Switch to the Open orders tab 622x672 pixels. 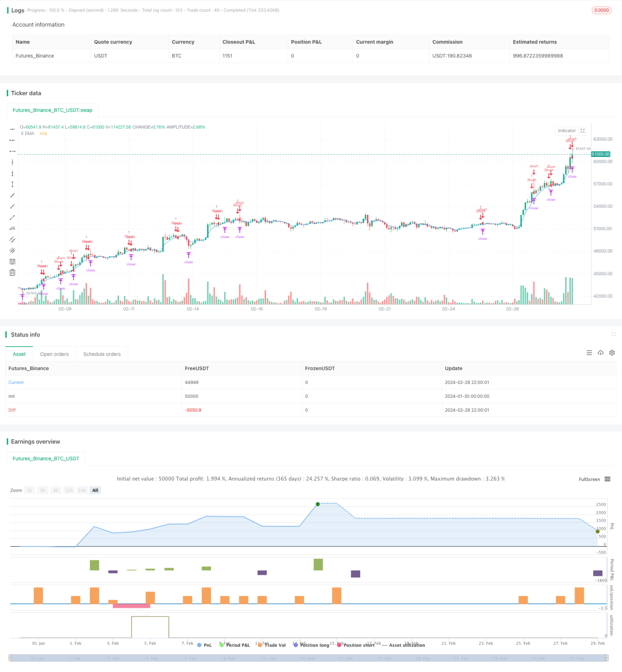pos(54,354)
